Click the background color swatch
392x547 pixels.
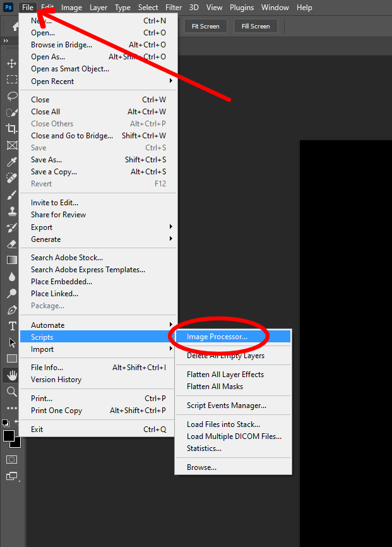17,444
